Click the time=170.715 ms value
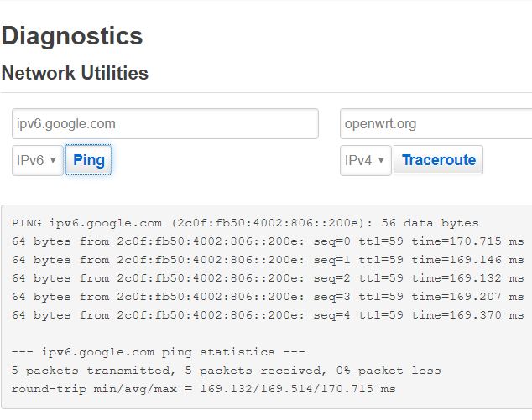 point(467,241)
